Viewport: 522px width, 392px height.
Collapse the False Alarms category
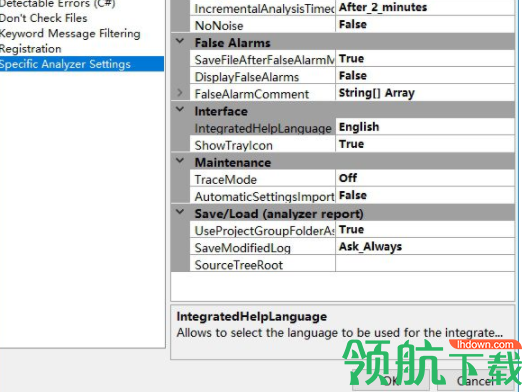(180, 42)
